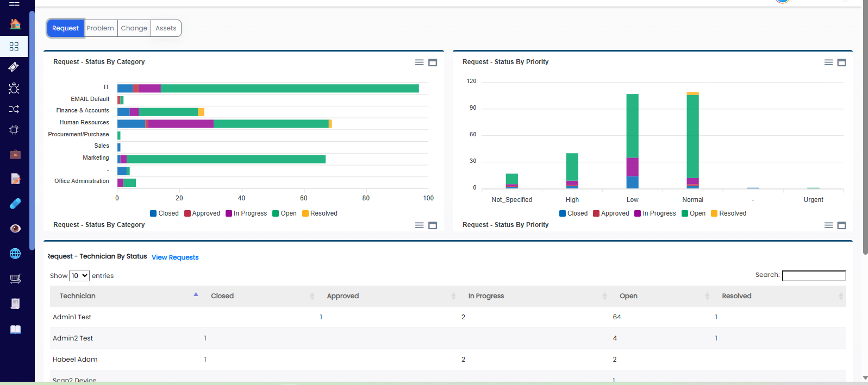Toggle Open series in Status By Priority legend

click(694, 213)
